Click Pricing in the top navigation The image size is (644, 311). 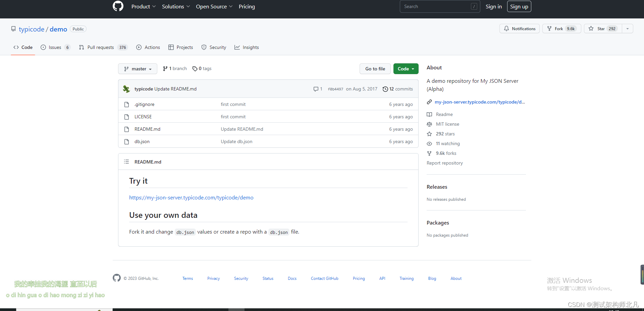(247, 6)
